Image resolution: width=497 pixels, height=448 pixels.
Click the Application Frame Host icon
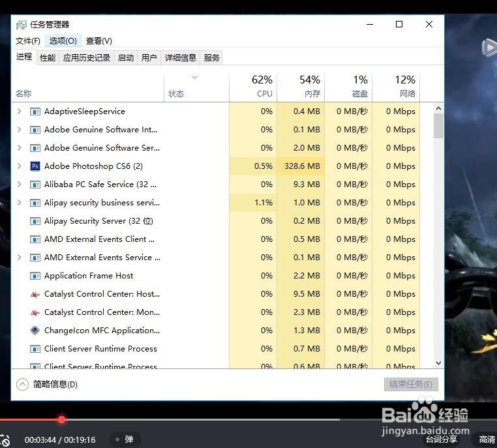pyautogui.click(x=35, y=276)
